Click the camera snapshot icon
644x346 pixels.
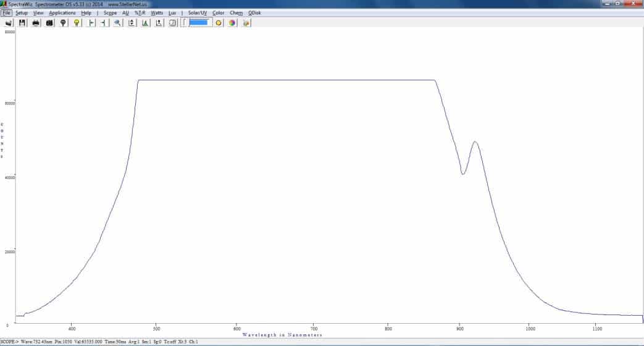(49, 23)
